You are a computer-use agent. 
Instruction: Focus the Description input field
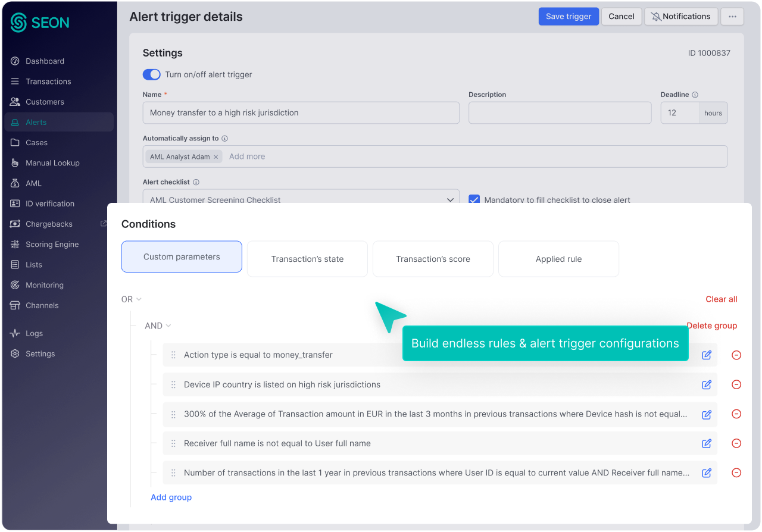click(x=560, y=112)
